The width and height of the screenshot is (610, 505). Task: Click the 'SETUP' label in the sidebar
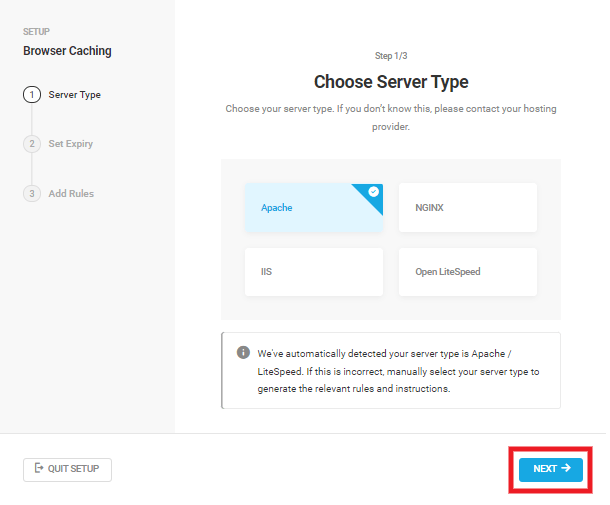click(36, 32)
